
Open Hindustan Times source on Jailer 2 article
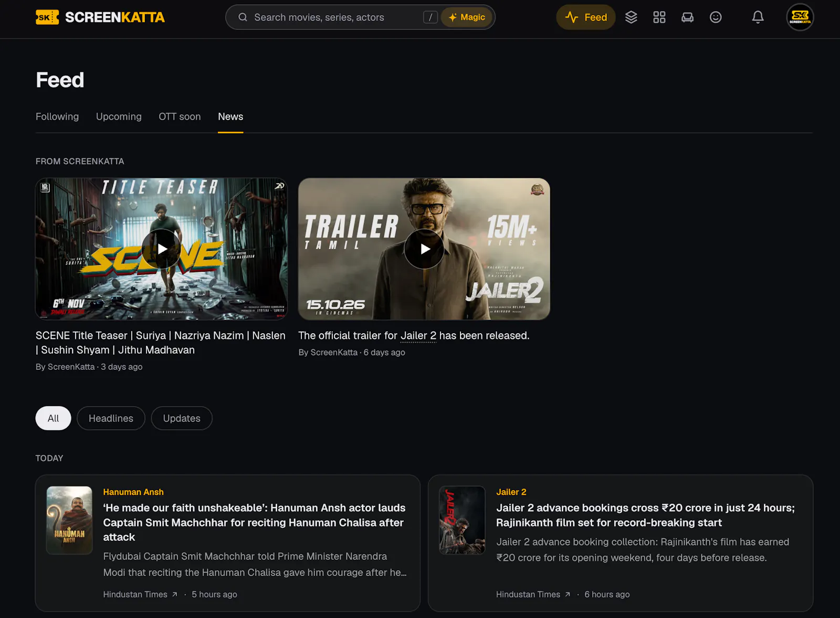coord(533,594)
